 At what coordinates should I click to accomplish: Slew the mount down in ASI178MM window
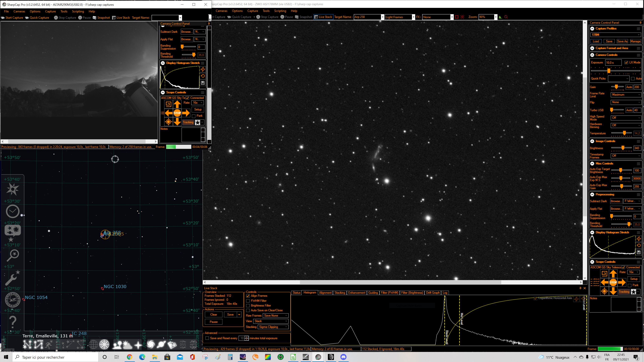point(613,291)
